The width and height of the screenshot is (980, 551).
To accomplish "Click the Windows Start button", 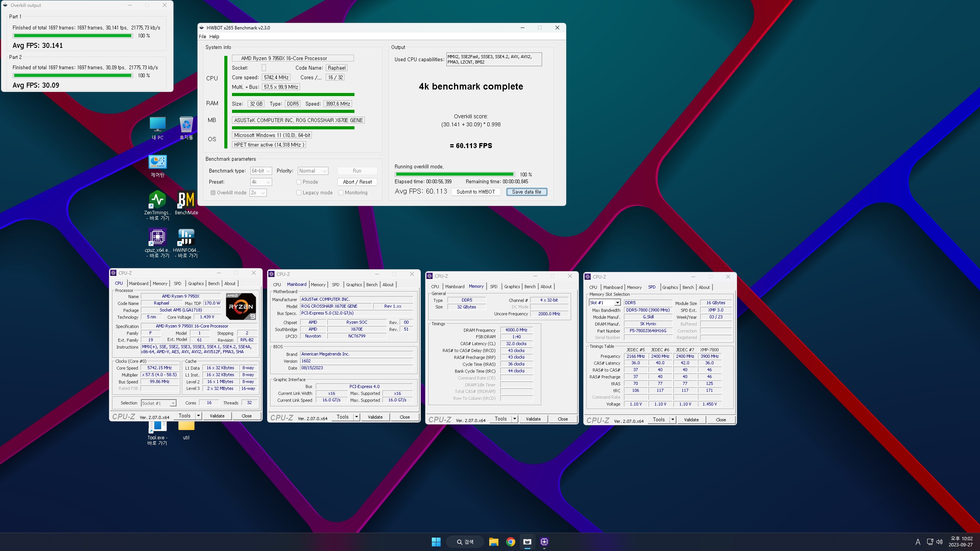I will coord(436,542).
